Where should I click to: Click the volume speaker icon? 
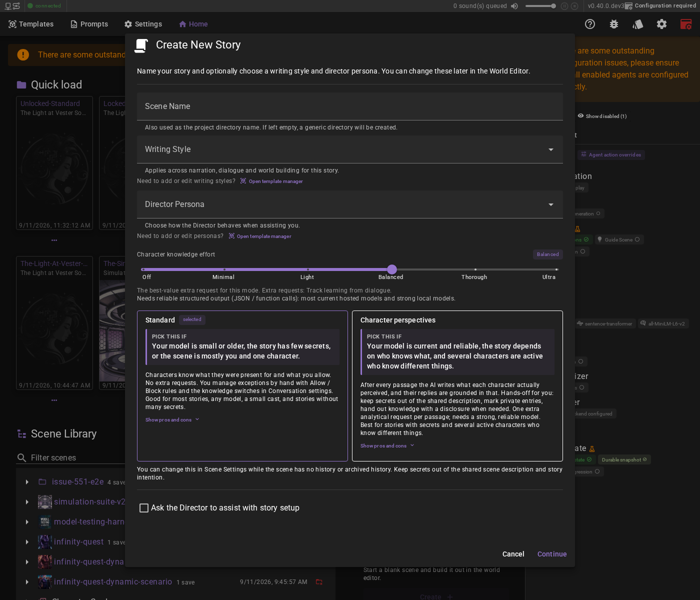point(514,6)
